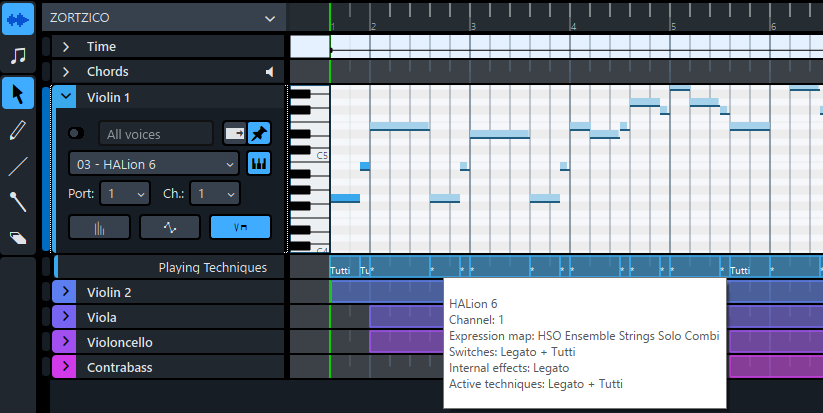Toggle the independent voices switch
The width and height of the screenshot is (823, 413).
[x=76, y=133]
